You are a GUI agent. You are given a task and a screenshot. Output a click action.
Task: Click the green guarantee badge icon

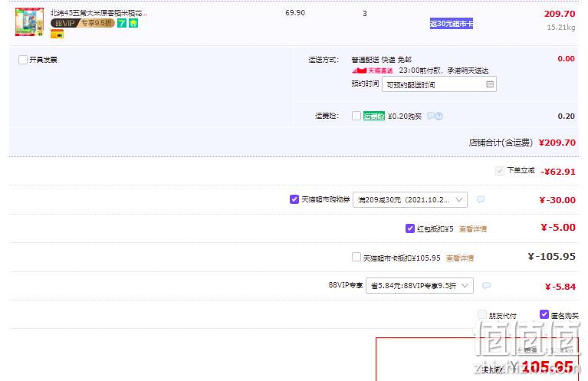click(x=133, y=23)
